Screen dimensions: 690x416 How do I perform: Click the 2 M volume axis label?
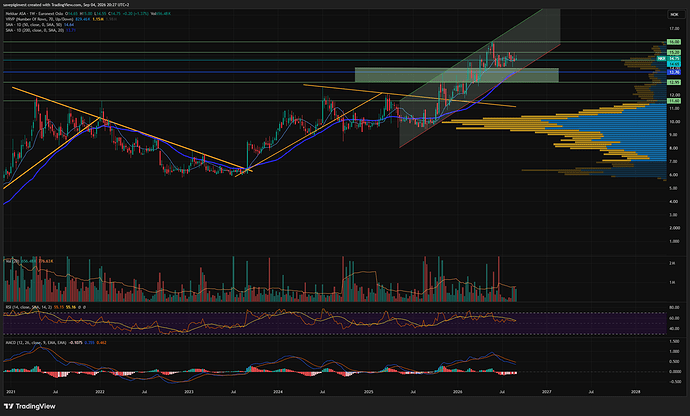[672, 263]
